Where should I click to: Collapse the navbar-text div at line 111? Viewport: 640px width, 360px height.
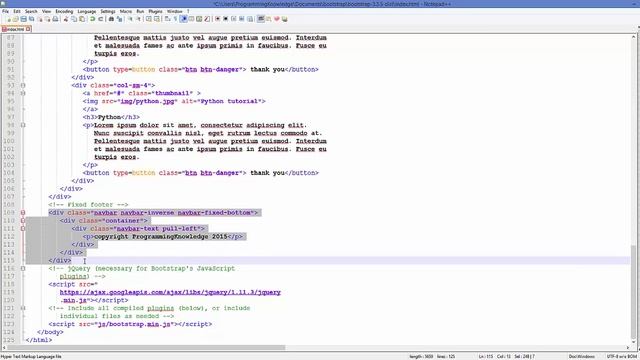pos(23,229)
